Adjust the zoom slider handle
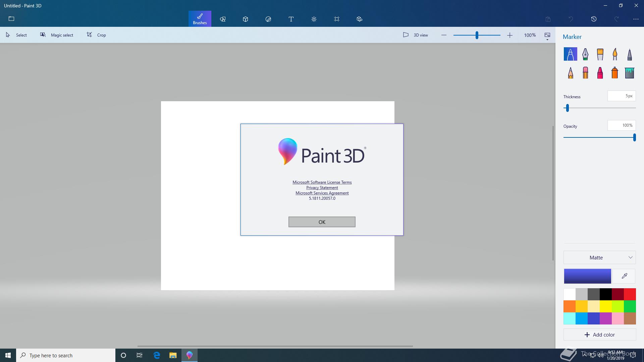644x362 pixels. [477, 35]
